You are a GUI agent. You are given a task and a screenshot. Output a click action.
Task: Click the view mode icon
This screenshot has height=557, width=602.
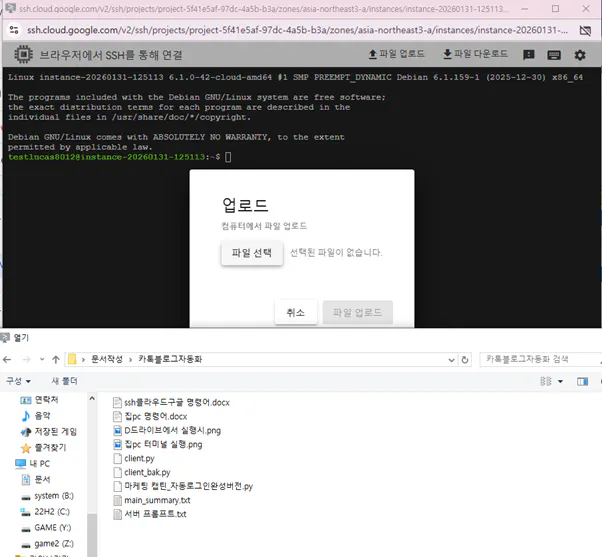(546, 381)
